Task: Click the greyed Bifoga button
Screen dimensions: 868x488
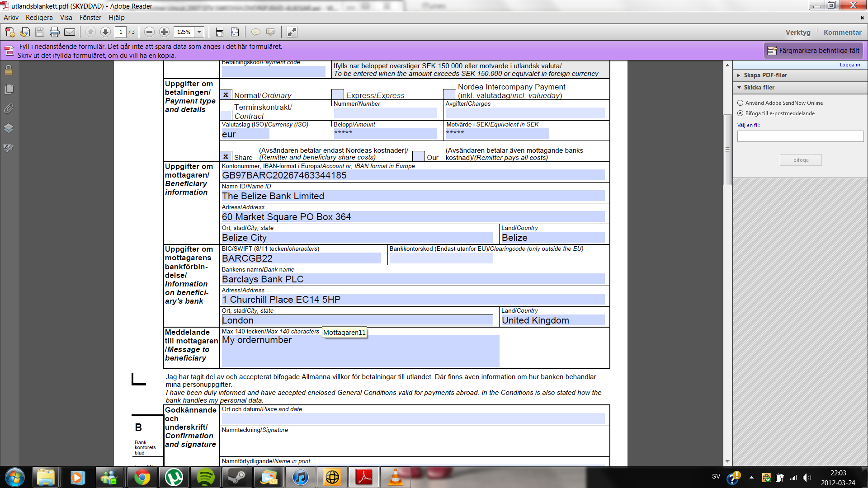Action: [801, 160]
